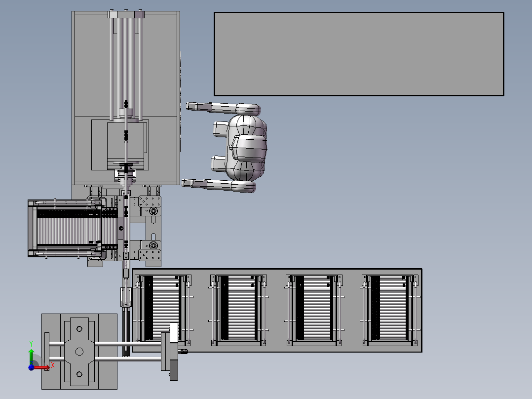Click the red X axis arrow of the triad
The image size is (532, 399).
[41, 367]
